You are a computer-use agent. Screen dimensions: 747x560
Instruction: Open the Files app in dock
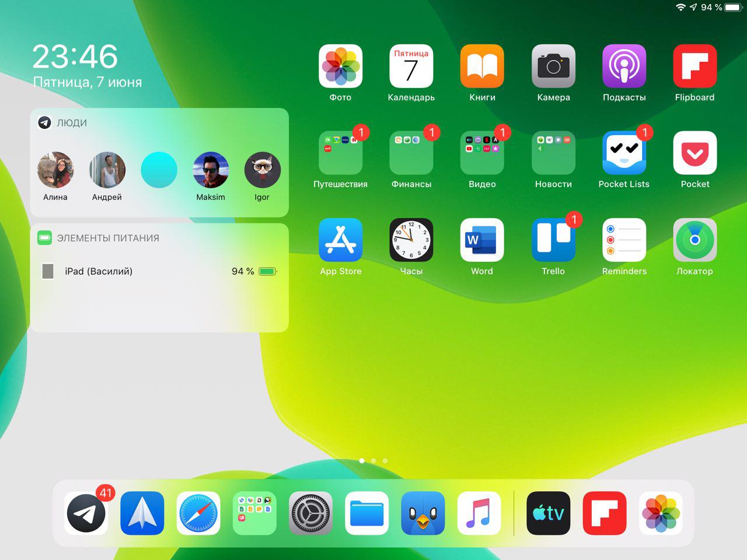pos(367,513)
